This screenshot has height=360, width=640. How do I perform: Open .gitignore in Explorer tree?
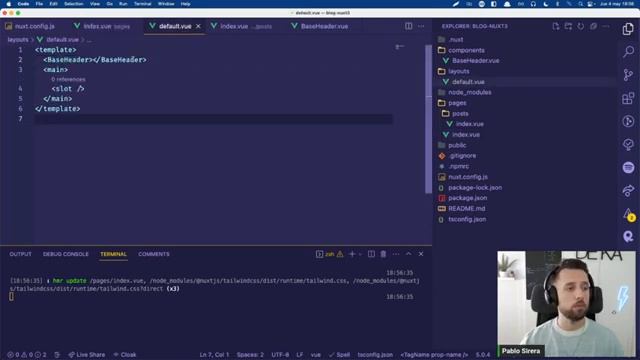[x=462, y=156]
